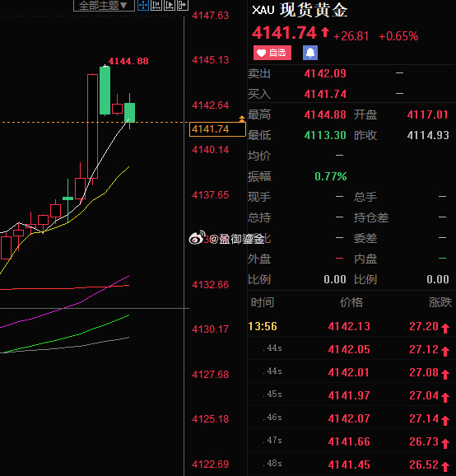Click the 卖出 ask price 4142.09
Image resolution: width=456 pixels, height=476 pixels.
coord(325,73)
